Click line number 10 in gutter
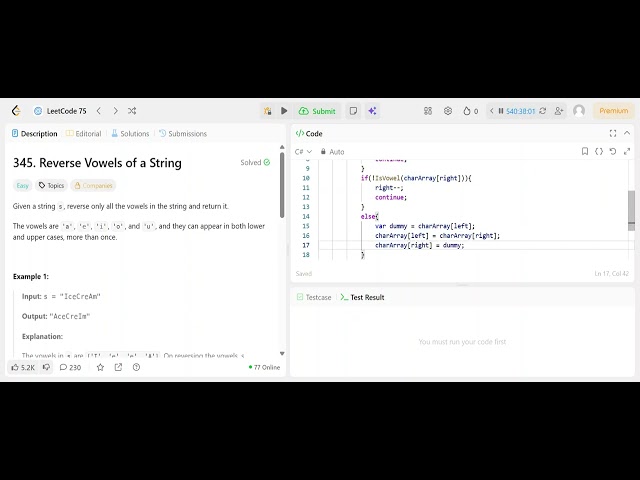 306,178
